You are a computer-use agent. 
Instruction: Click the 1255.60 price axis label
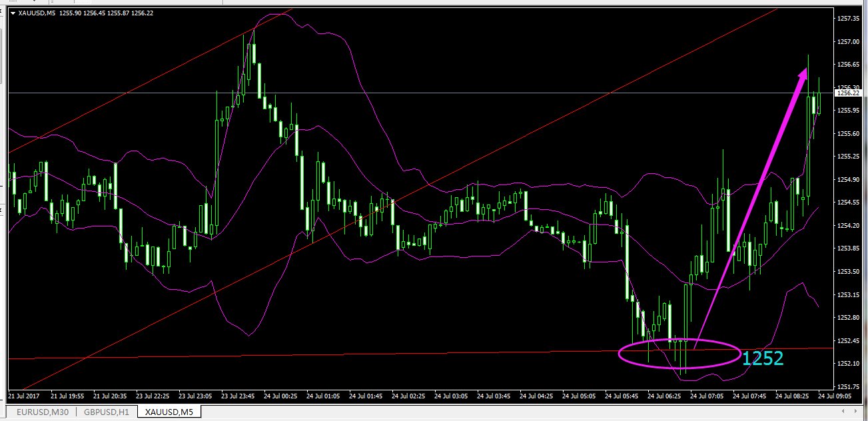coord(848,133)
